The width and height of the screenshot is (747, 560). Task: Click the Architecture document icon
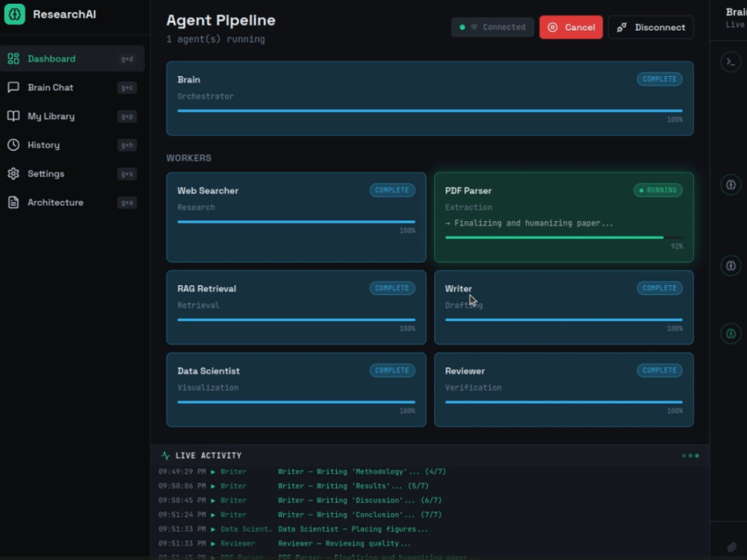pyautogui.click(x=13, y=202)
